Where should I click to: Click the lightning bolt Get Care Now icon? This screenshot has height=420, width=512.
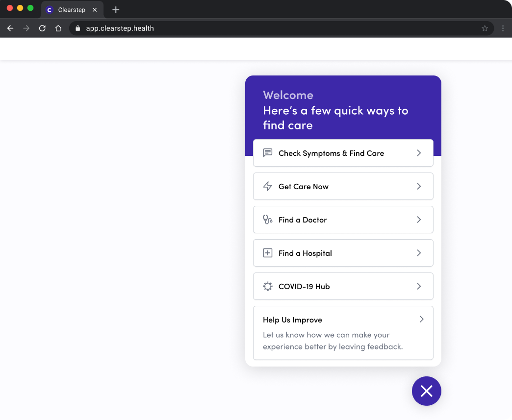267,186
